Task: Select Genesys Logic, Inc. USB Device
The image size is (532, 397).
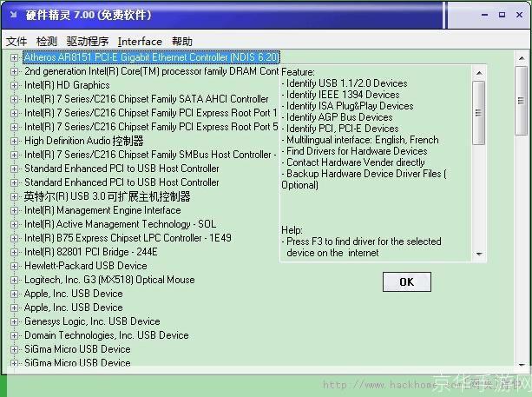Action: pyautogui.click(x=92, y=321)
